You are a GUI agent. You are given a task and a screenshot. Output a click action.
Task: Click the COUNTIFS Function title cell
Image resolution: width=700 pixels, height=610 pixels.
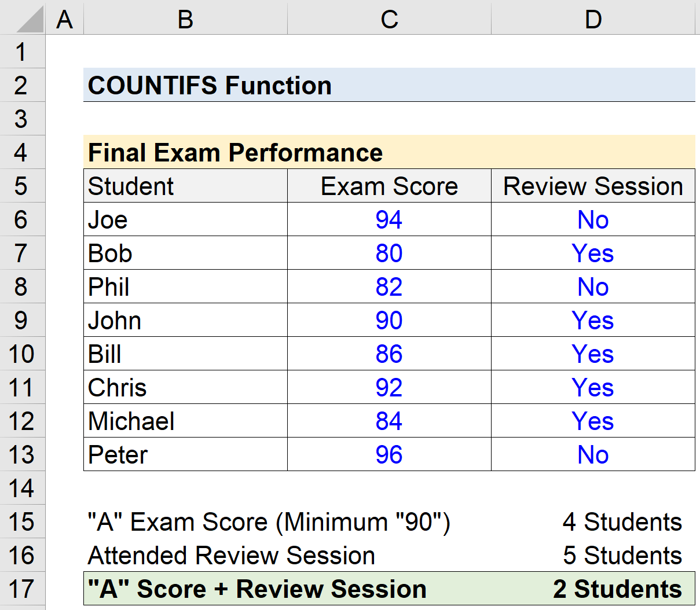pos(389,85)
